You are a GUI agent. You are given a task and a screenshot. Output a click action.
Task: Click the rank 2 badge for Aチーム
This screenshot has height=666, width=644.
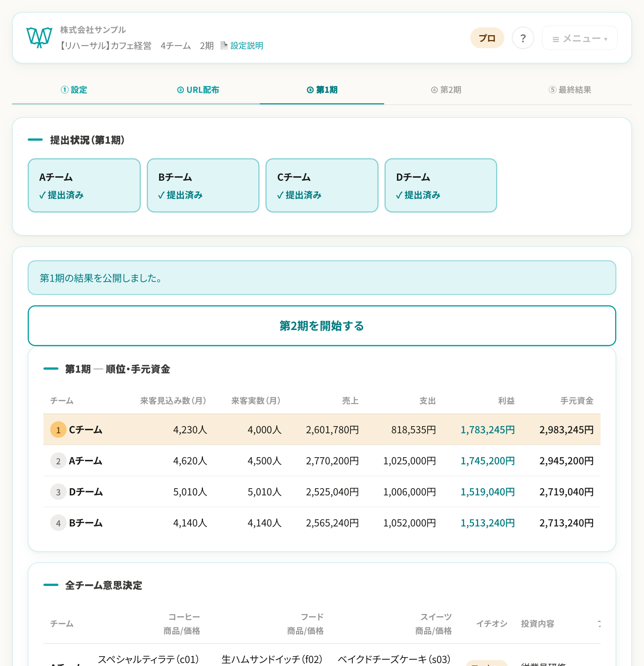coord(58,461)
